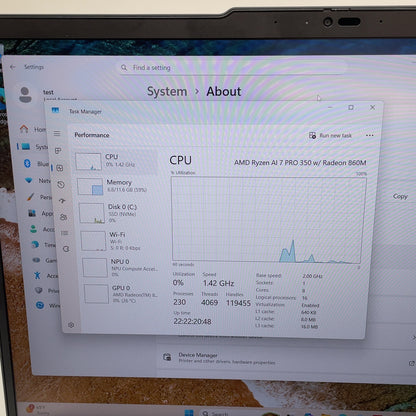The height and width of the screenshot is (416, 416).
Task: Click the Base speed value 2.00 GHz
Action: tap(312, 276)
